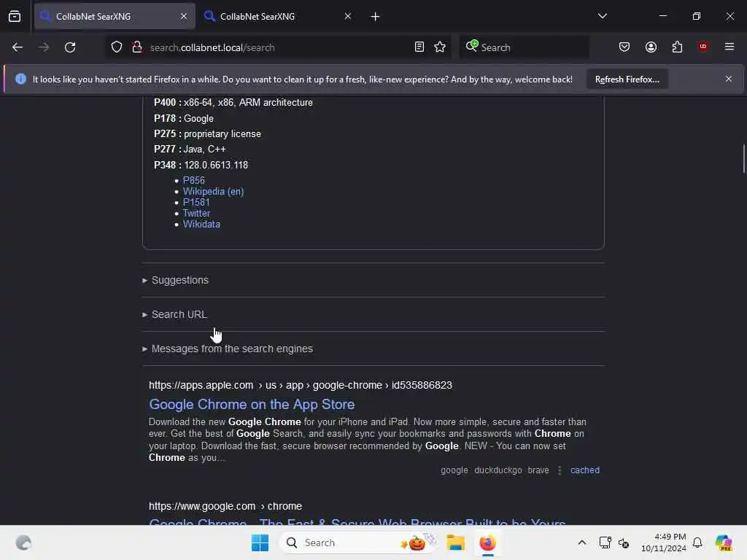Click the Windows taskbar Search box
The height and width of the screenshot is (560, 747).
coord(360,542)
